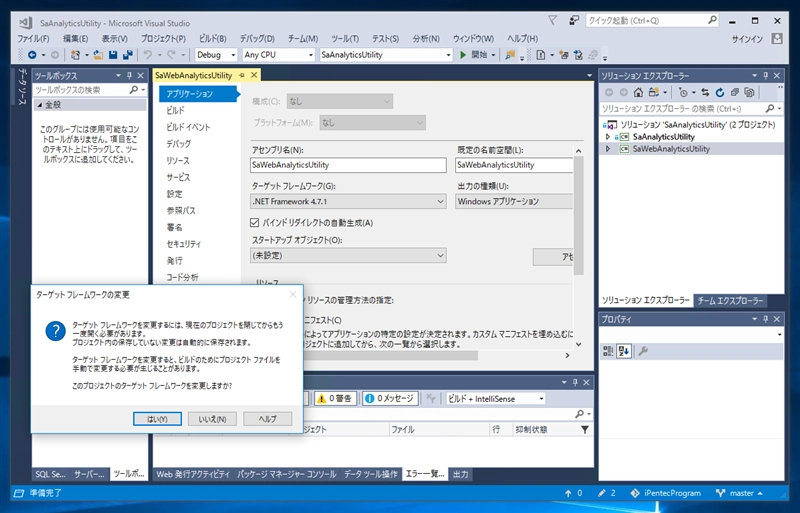Open the ビルド(B) menu
This screenshot has height=513, width=800.
click(212, 39)
